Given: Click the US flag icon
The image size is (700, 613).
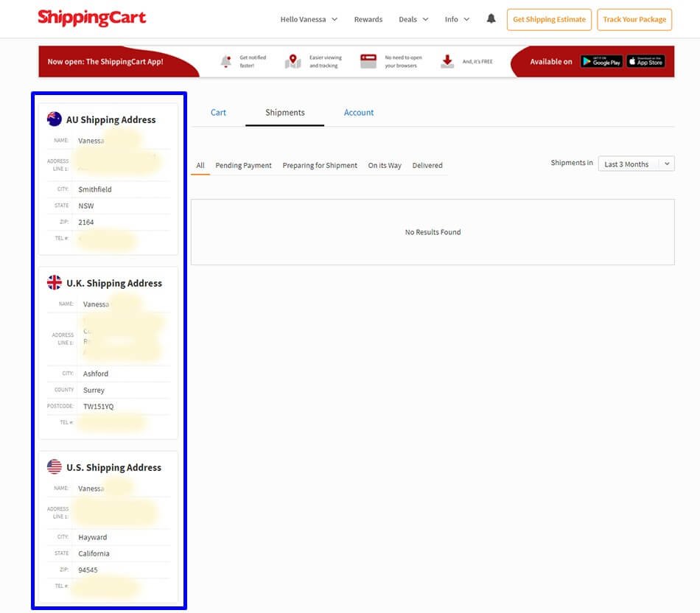Looking at the screenshot, I should [x=55, y=466].
